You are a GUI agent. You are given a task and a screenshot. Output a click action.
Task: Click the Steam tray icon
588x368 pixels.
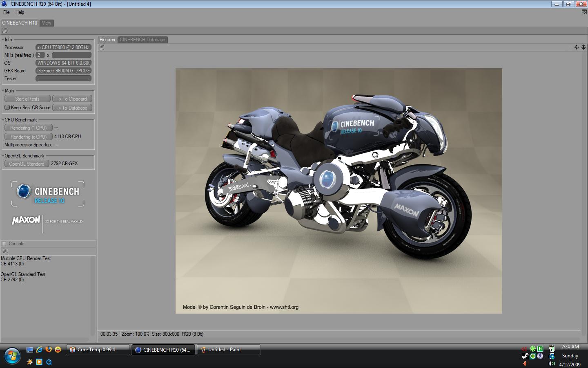[525, 356]
